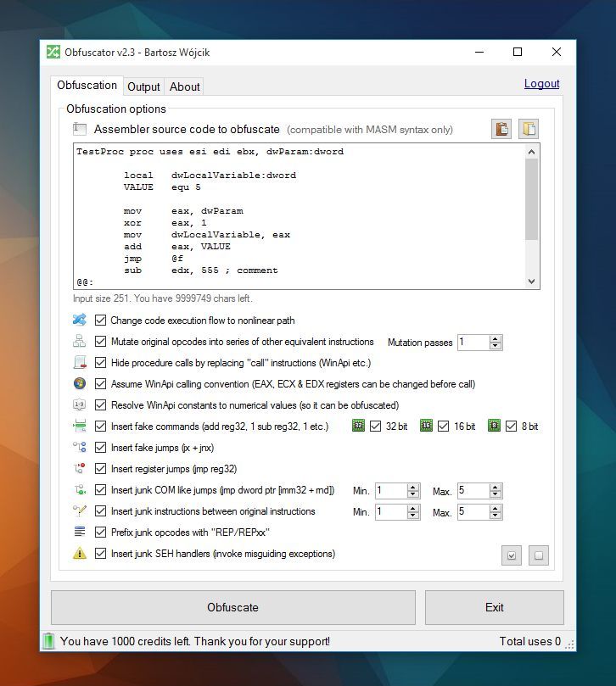Click the source code vertical scrollbar down arrow

pos(532,282)
